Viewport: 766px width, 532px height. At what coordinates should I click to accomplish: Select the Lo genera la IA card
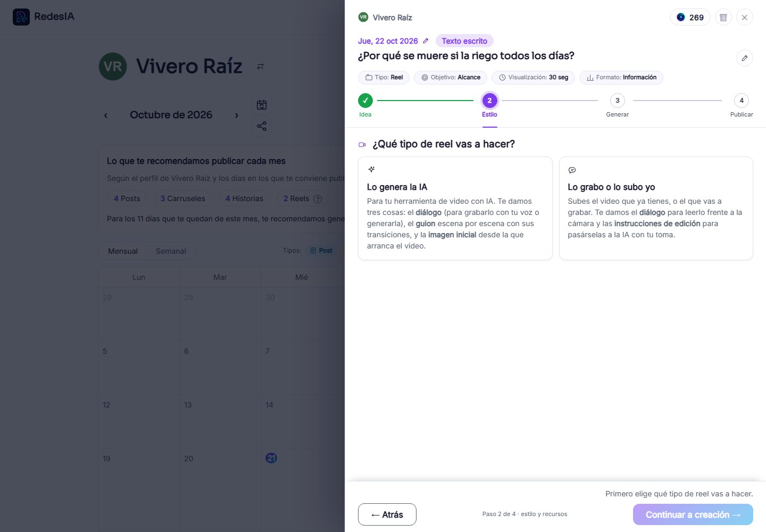[455, 209]
